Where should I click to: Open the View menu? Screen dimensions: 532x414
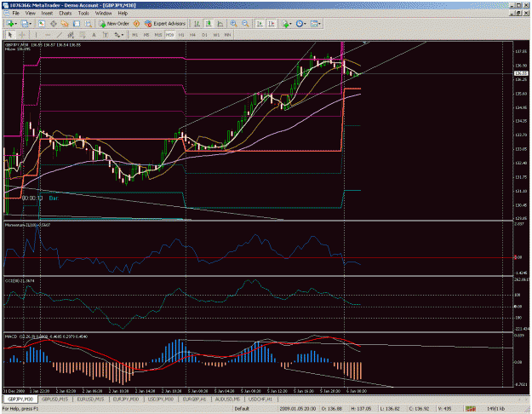tap(30, 13)
